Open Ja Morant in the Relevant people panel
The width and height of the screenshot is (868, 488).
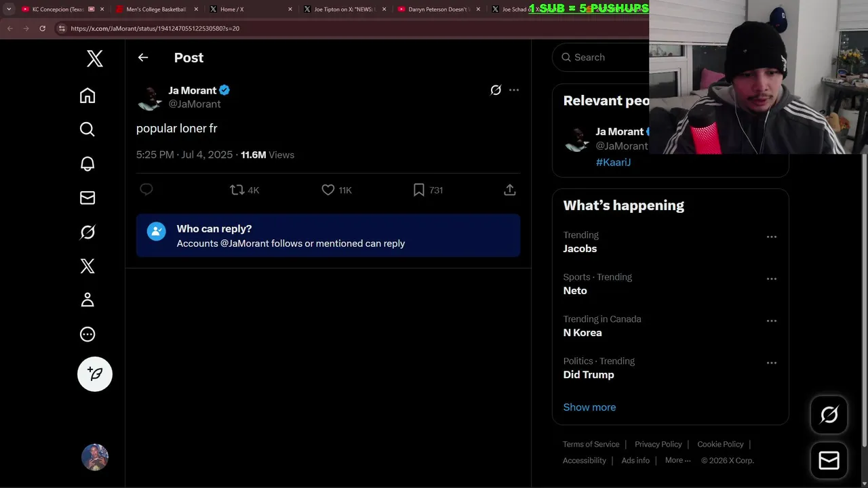[619, 131]
